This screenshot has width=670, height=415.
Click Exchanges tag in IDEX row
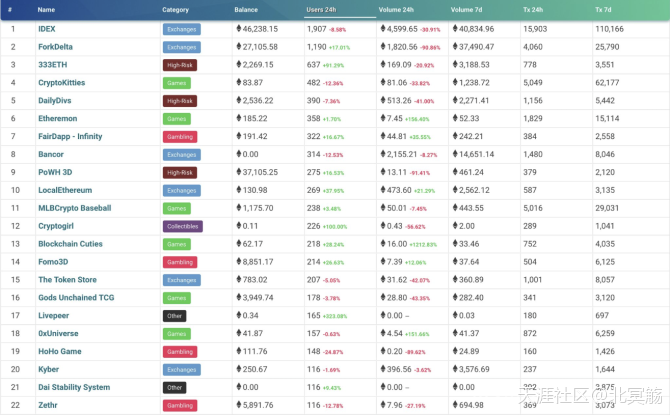pyautogui.click(x=182, y=29)
